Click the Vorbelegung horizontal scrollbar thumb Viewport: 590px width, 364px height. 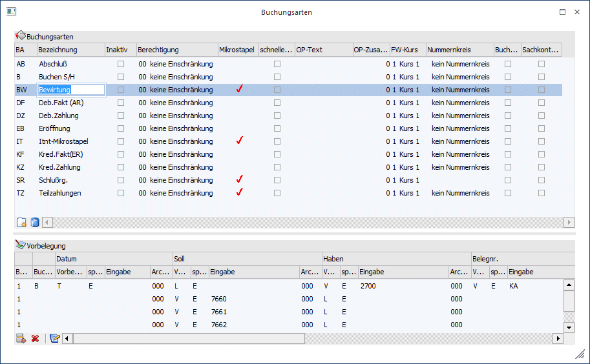pyautogui.click(x=189, y=338)
